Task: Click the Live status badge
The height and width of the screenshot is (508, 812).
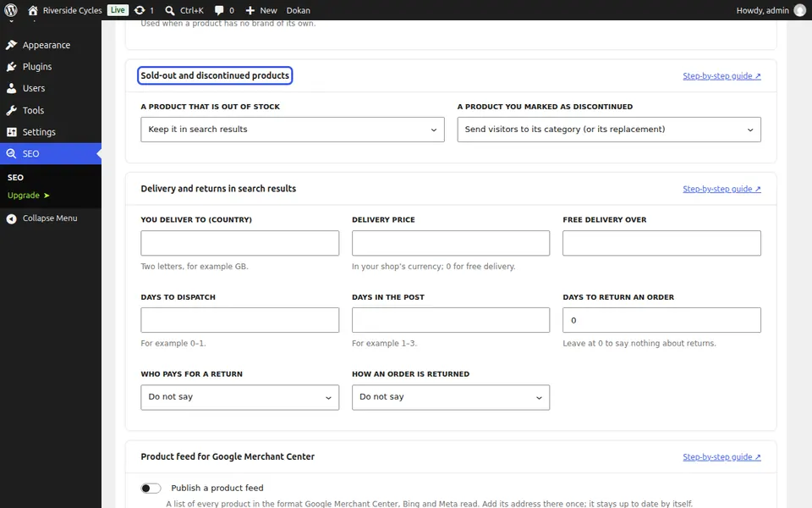Action: [118, 10]
